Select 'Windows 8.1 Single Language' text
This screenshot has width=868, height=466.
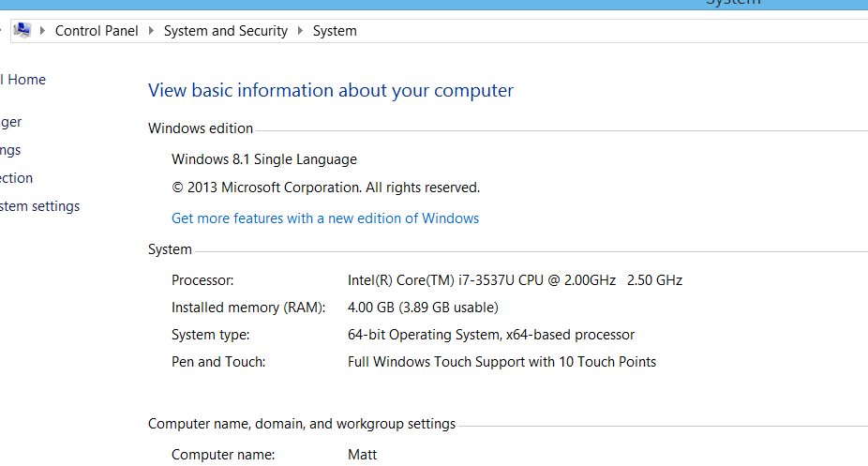(x=264, y=159)
